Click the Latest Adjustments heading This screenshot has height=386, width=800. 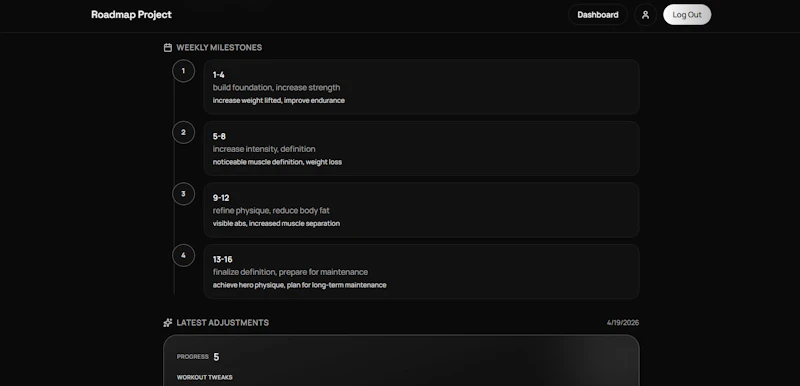coord(222,323)
